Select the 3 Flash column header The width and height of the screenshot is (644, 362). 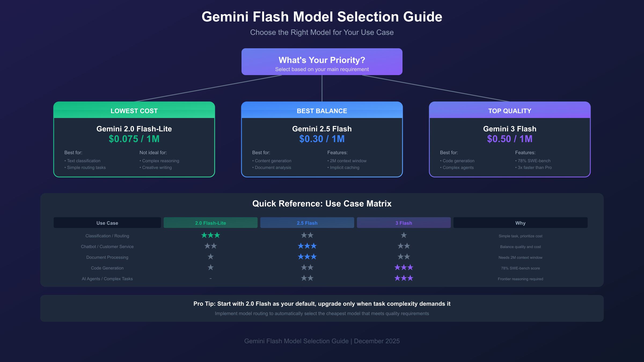point(404,223)
